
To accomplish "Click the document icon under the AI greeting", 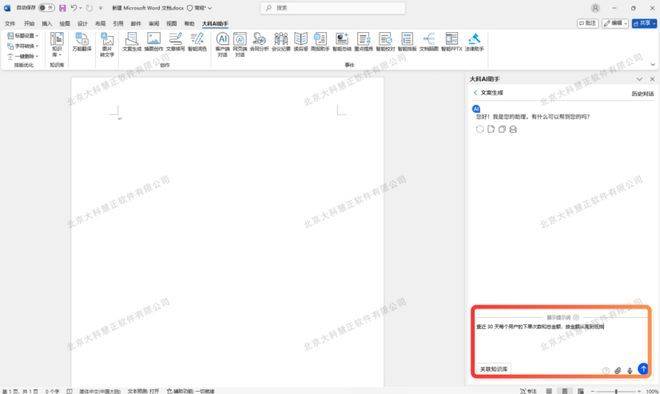I will click(x=491, y=129).
